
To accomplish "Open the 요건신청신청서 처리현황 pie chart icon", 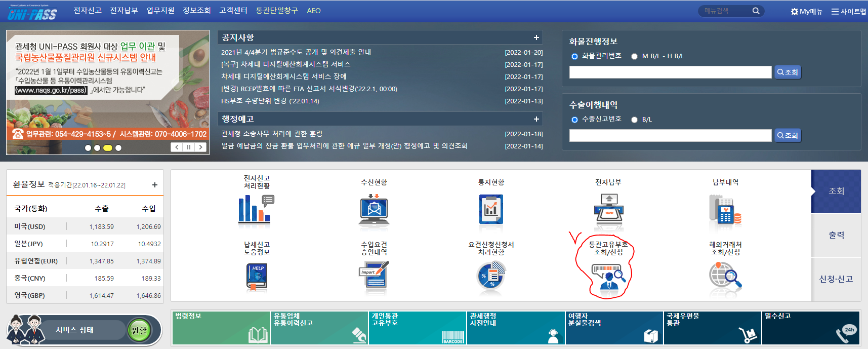I will pyautogui.click(x=491, y=276).
